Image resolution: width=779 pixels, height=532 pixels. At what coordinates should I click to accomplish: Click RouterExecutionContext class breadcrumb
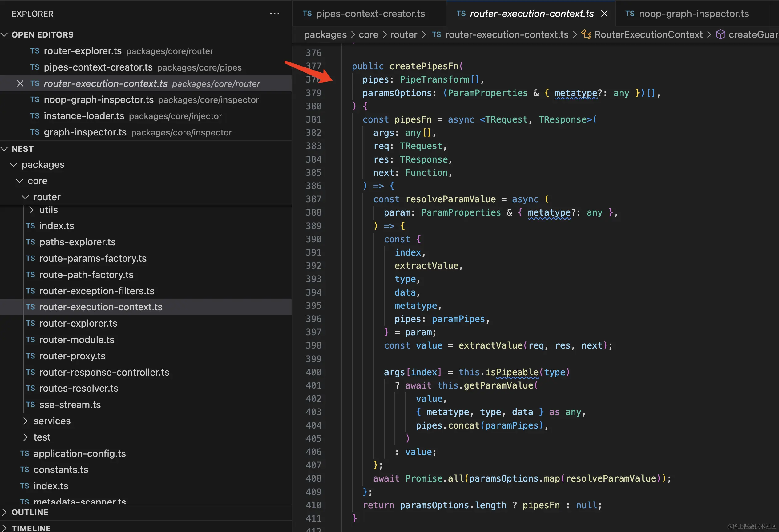point(642,34)
